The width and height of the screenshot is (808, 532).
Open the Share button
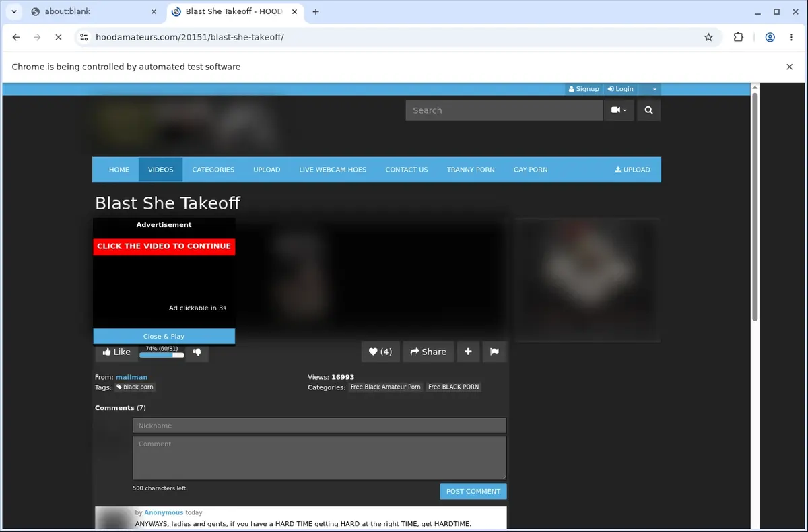(428, 352)
